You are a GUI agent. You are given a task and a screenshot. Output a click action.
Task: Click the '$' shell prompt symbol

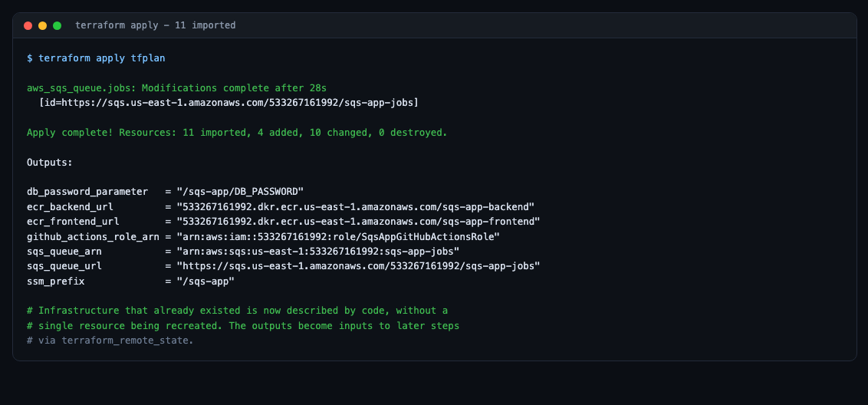tap(29, 58)
